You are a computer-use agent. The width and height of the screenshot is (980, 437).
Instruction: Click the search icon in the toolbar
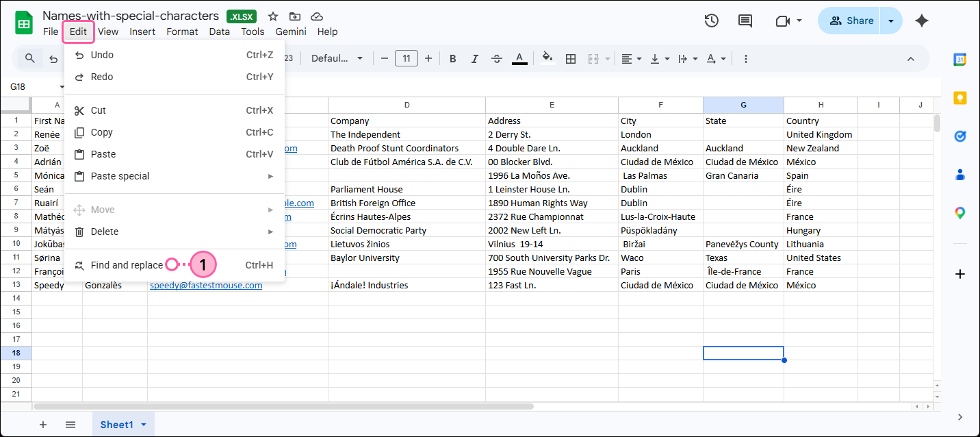[30, 58]
